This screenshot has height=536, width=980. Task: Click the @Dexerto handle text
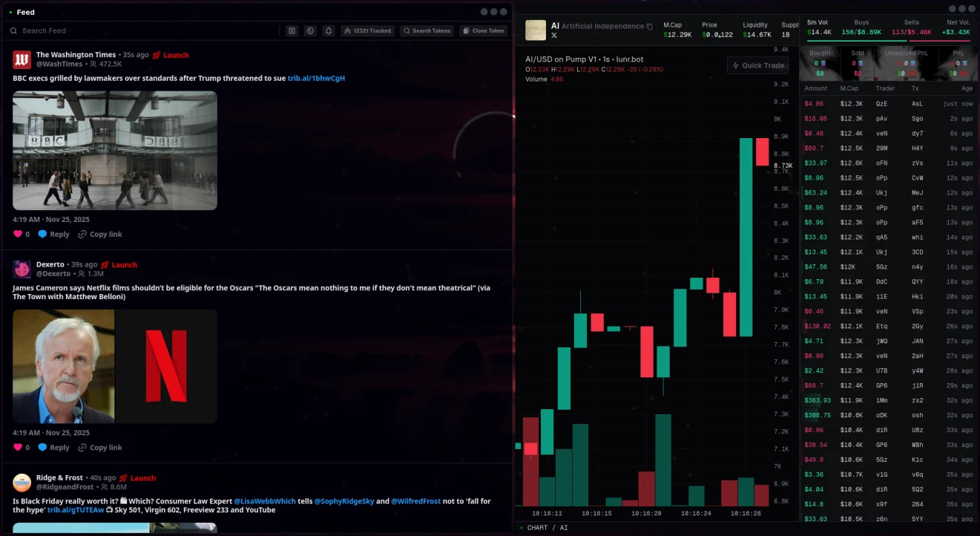click(53, 273)
